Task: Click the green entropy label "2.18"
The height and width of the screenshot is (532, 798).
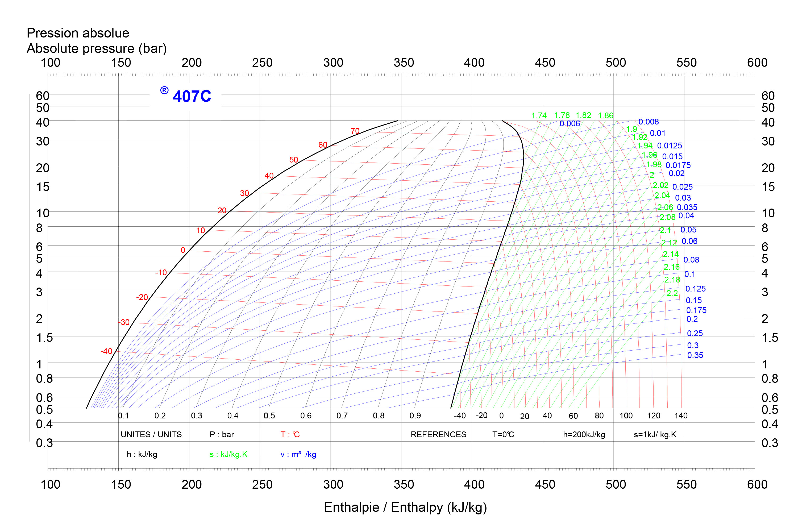Action: [672, 280]
